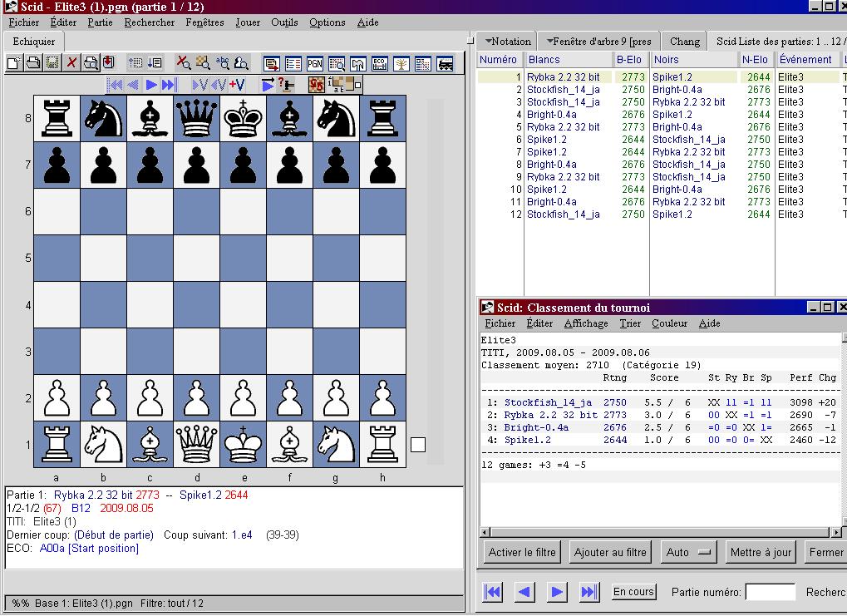Click the PGN window toolbar icon
Screen dimensions: 847x616
pos(315,63)
